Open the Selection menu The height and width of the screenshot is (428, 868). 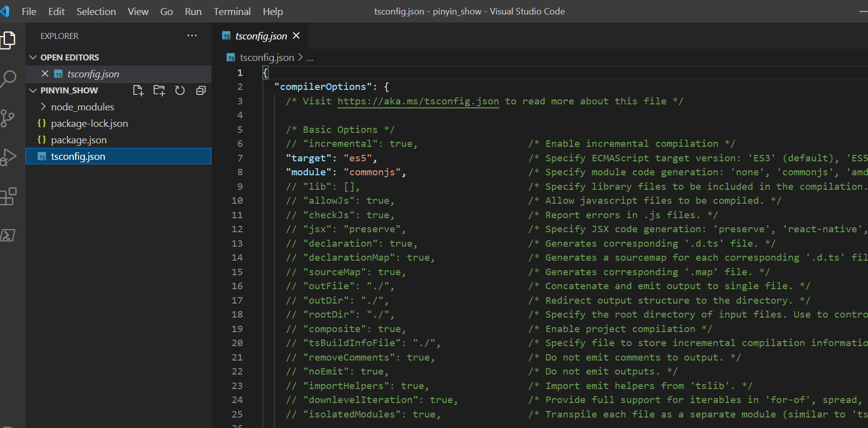click(x=96, y=11)
